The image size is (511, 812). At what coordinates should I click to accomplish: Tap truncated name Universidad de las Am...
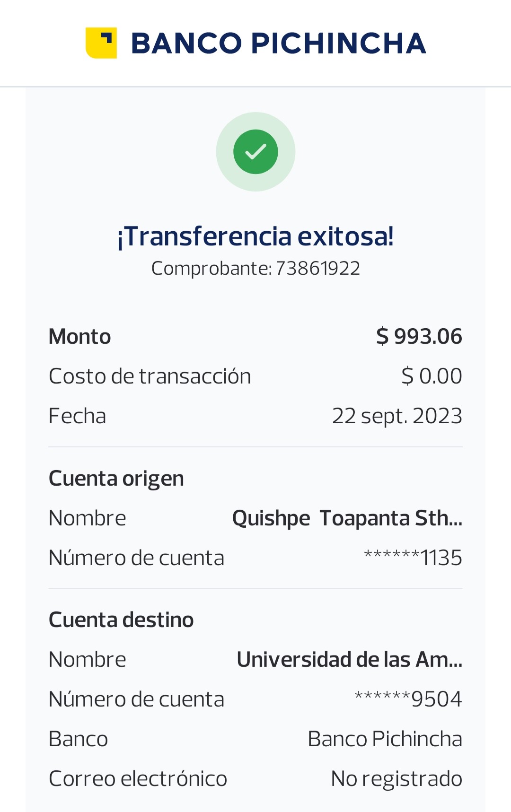click(x=349, y=660)
